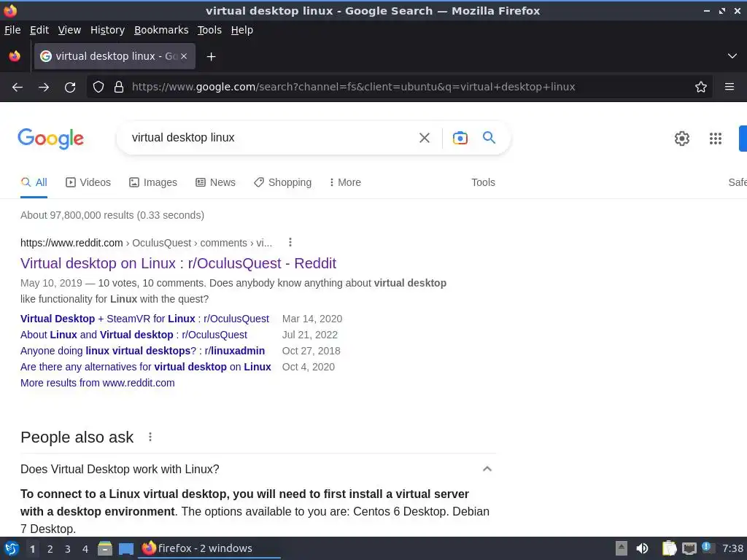Click the taskbar clock
747x560 pixels.
[x=732, y=548]
